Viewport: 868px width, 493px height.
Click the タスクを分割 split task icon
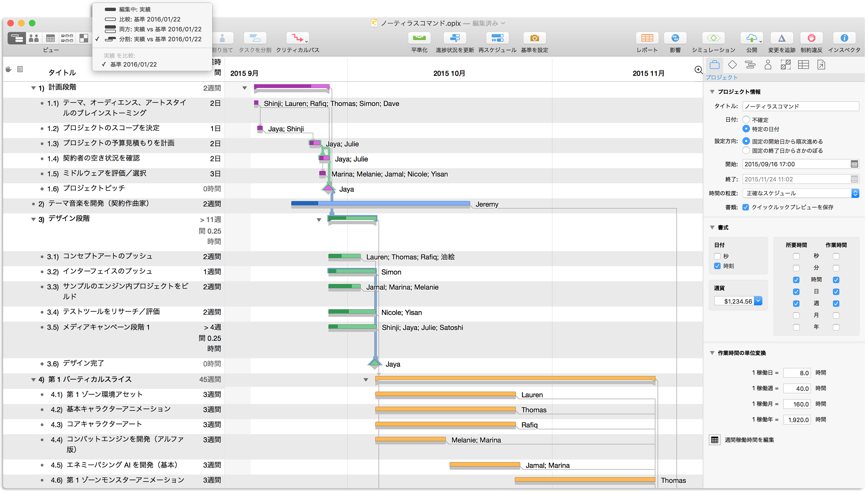coord(255,38)
